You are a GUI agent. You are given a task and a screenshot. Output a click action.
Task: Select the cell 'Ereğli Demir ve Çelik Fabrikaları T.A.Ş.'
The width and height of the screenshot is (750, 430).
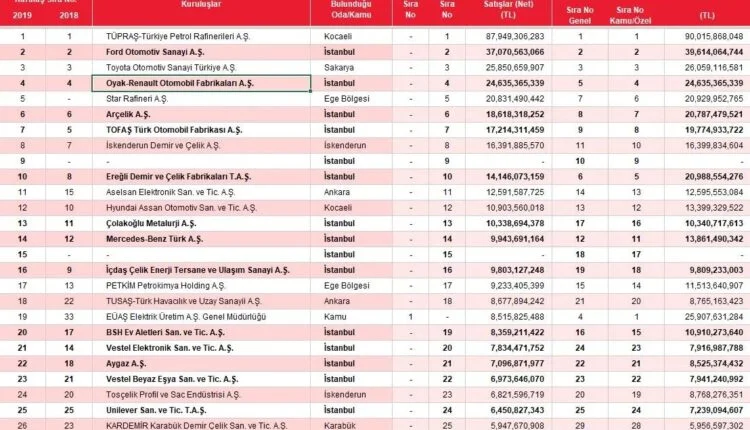point(201,176)
